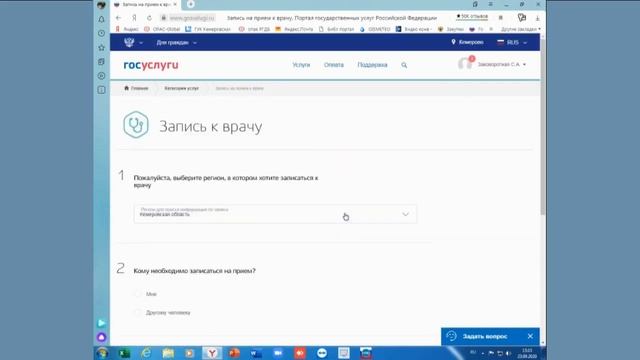Open the RUS language dropdown

512,42
